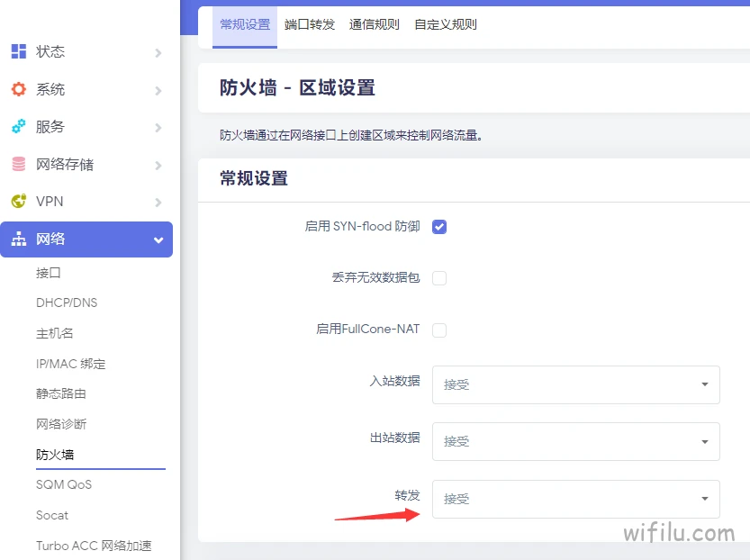Click the 服务 cogs icon
750x560 pixels.
tap(19, 126)
